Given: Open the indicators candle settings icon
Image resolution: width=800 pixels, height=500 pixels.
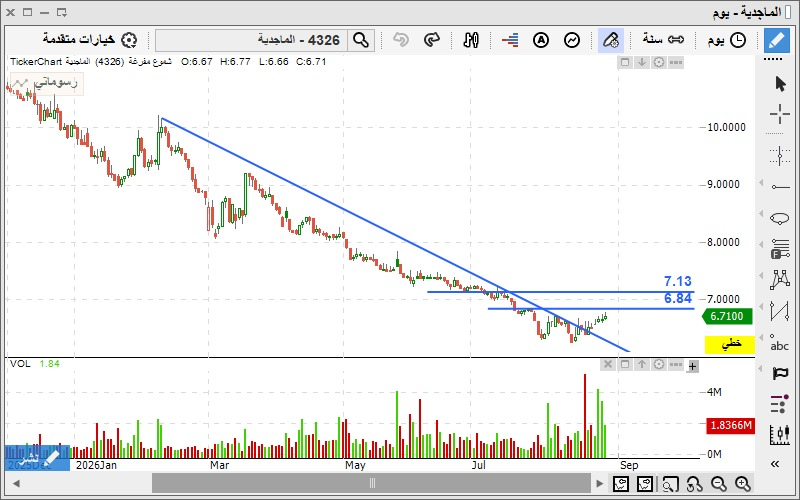Looking at the screenshot, I should (x=471, y=40).
